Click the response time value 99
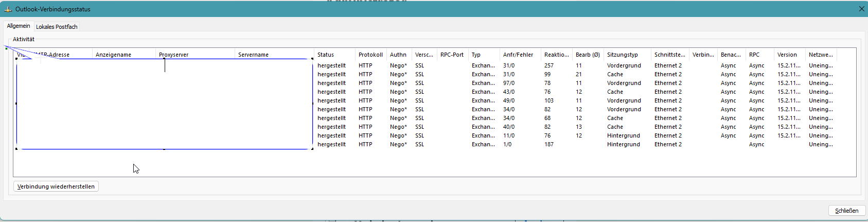Viewport: 868px width, 222px height. [547, 74]
